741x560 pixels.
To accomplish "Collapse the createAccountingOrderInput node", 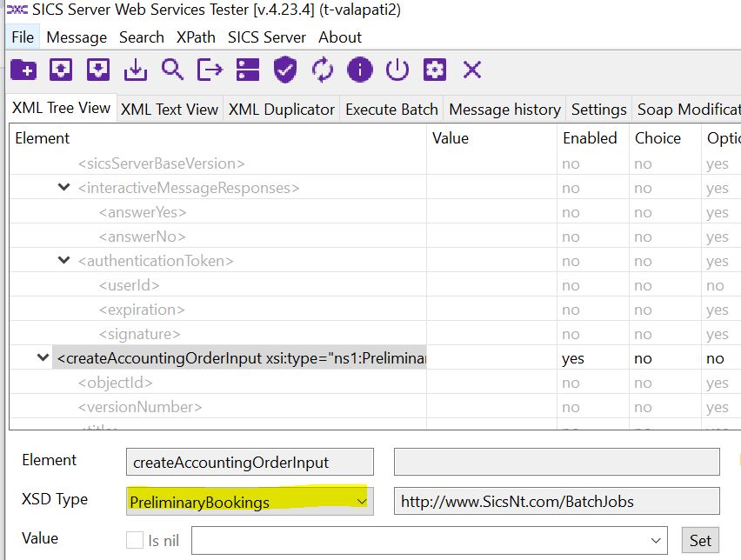I will click(x=43, y=358).
